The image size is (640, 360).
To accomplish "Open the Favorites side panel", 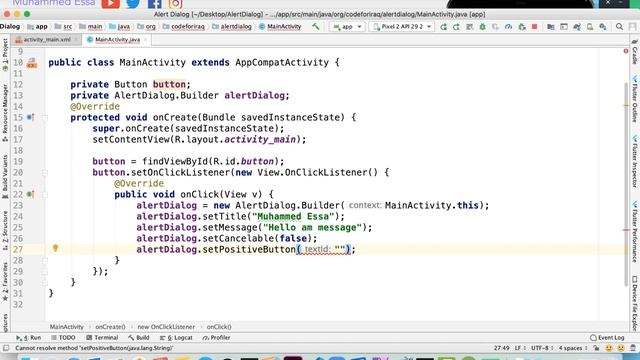I will point(5,282).
